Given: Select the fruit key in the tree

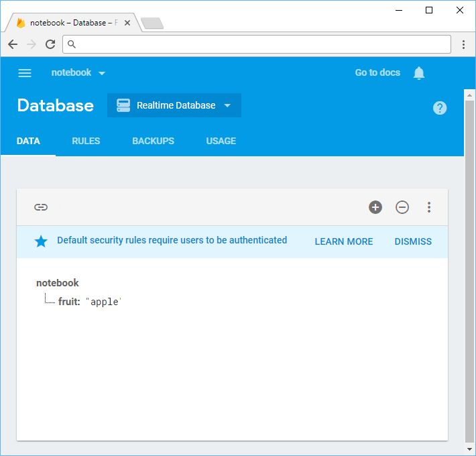Looking at the screenshot, I should [68, 302].
